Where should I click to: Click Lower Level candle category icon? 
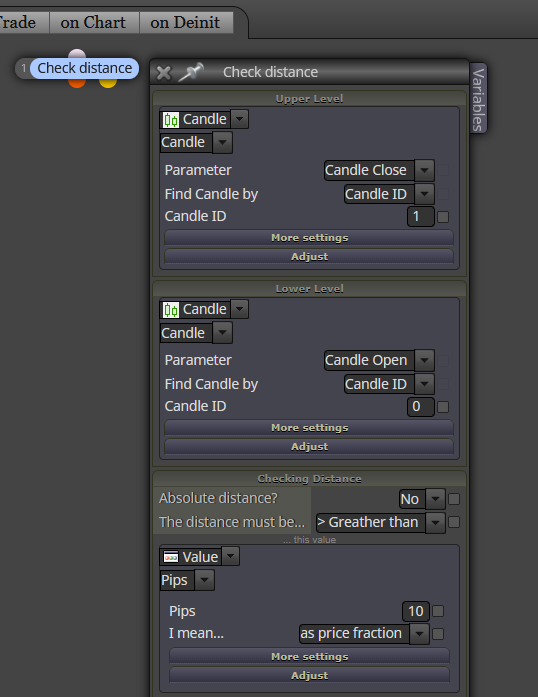[x=171, y=309]
